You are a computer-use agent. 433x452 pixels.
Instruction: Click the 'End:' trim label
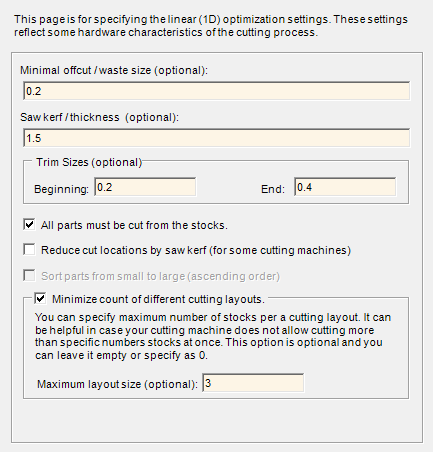pyautogui.click(x=273, y=189)
